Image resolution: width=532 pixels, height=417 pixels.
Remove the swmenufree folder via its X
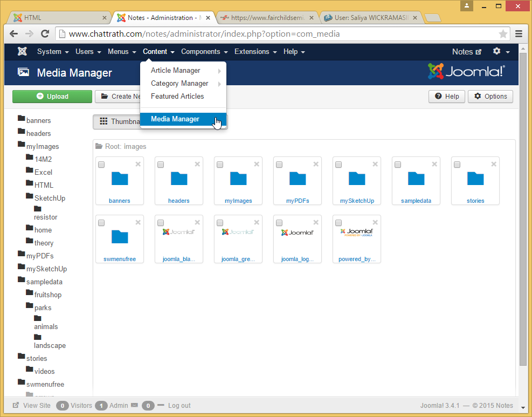pos(138,222)
